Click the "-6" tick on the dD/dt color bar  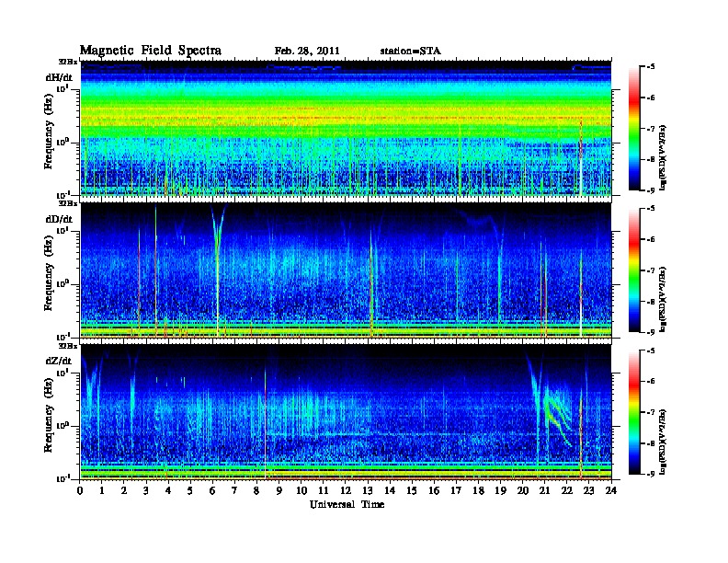[650, 240]
